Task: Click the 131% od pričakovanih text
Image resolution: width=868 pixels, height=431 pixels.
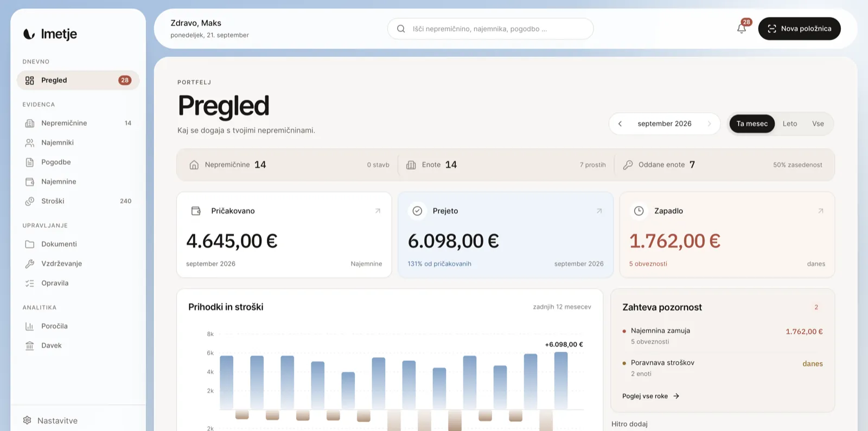Action: click(x=439, y=264)
